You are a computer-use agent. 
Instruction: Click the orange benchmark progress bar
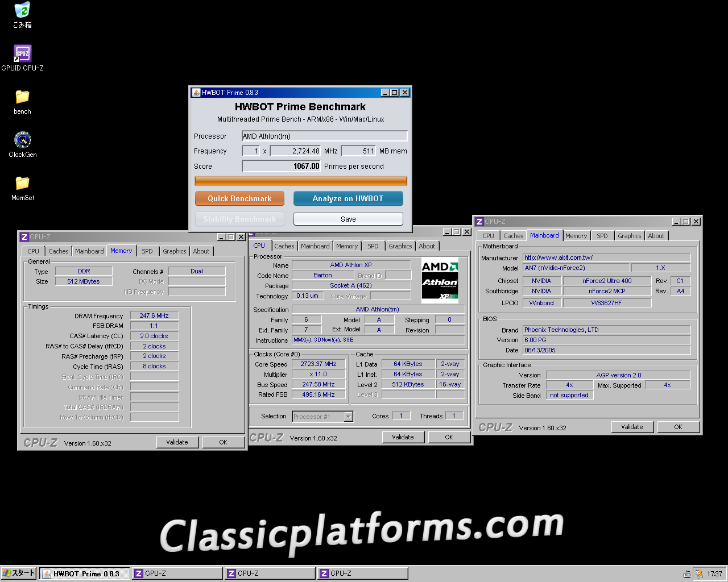tap(301, 181)
